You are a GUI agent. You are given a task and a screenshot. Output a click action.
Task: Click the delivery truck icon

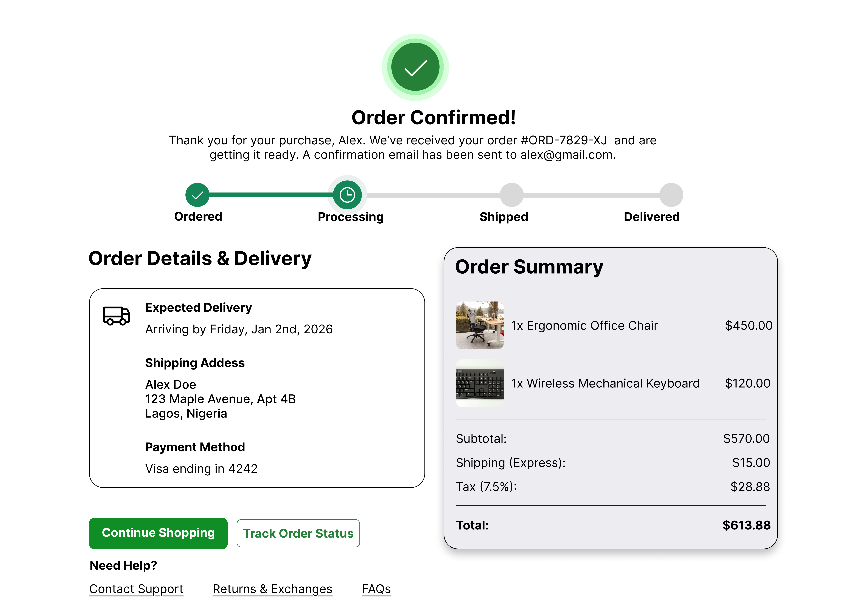point(117,316)
